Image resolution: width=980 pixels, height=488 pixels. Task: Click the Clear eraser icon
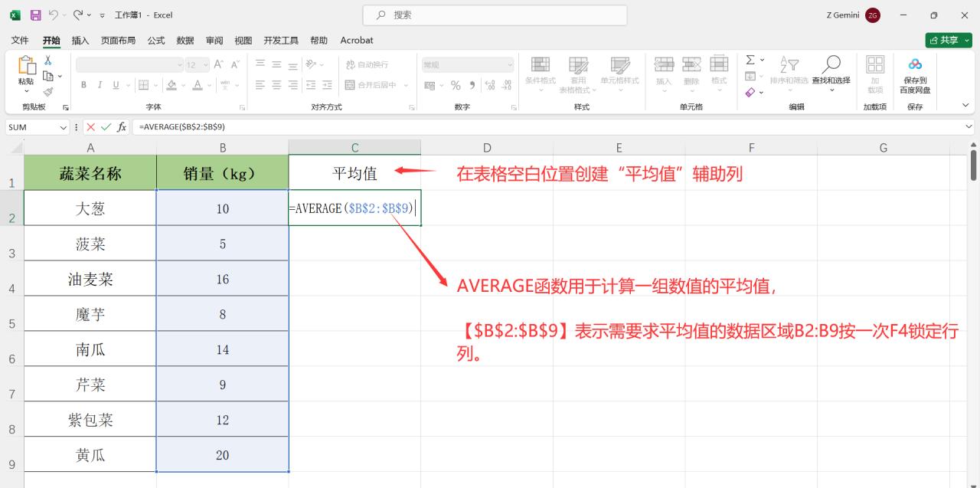click(750, 92)
